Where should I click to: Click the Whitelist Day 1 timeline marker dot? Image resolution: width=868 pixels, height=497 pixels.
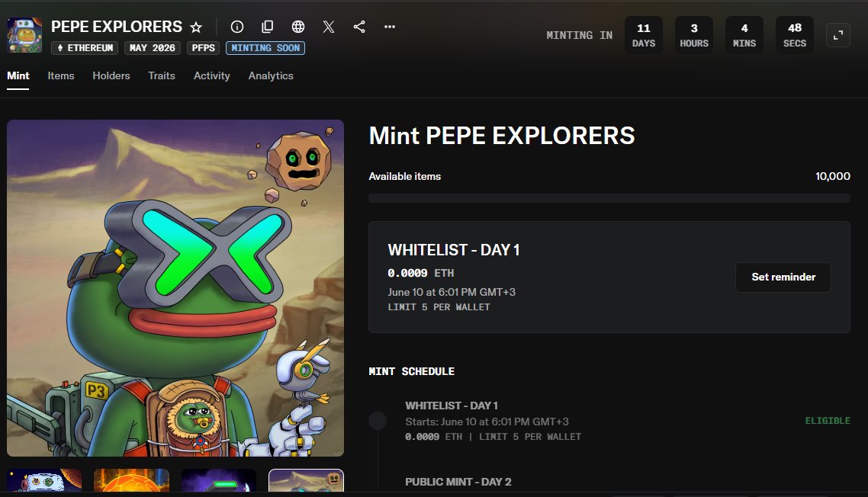(x=378, y=421)
